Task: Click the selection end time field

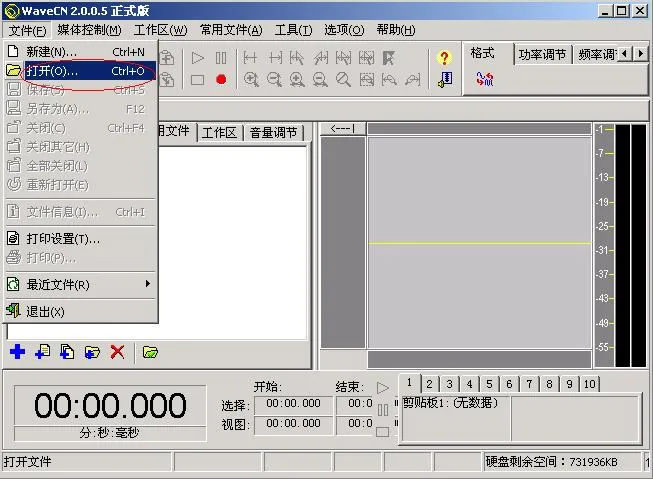Action: 355,404
